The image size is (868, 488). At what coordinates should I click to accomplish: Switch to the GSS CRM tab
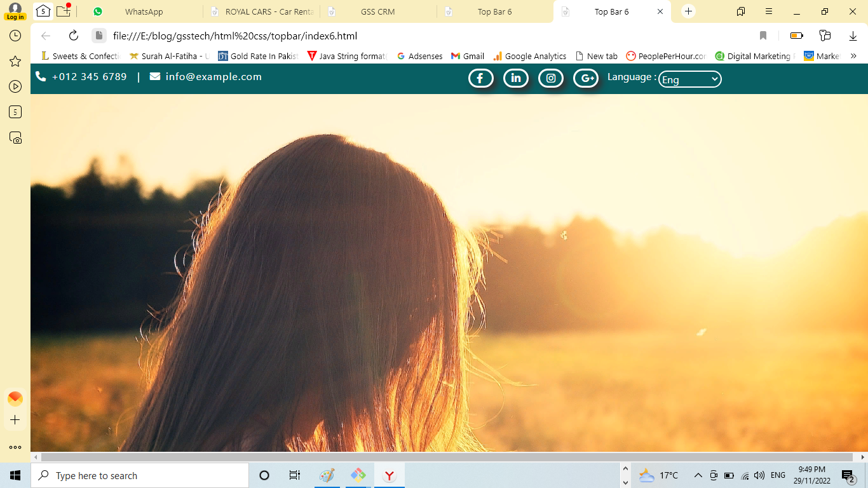pyautogui.click(x=378, y=11)
